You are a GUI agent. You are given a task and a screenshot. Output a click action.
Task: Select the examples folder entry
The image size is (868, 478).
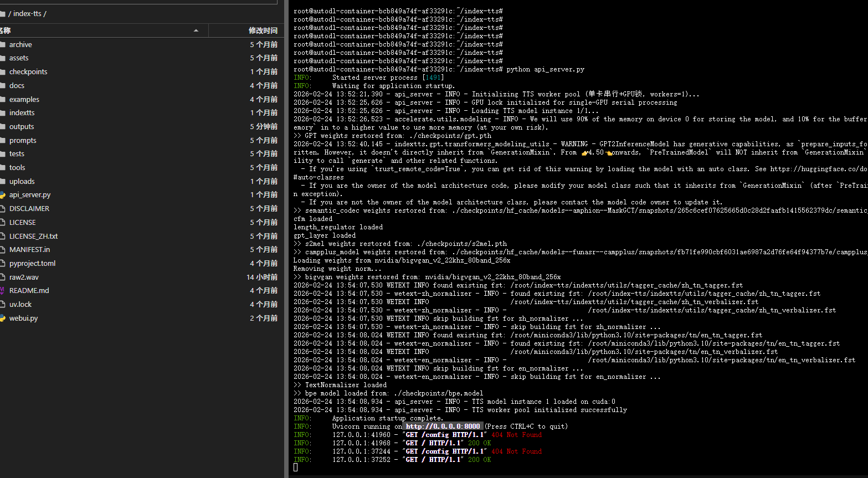tap(24, 100)
